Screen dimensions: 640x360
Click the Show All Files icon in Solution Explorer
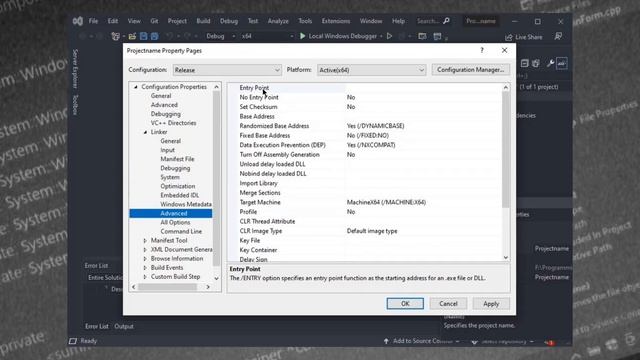coord(536,63)
